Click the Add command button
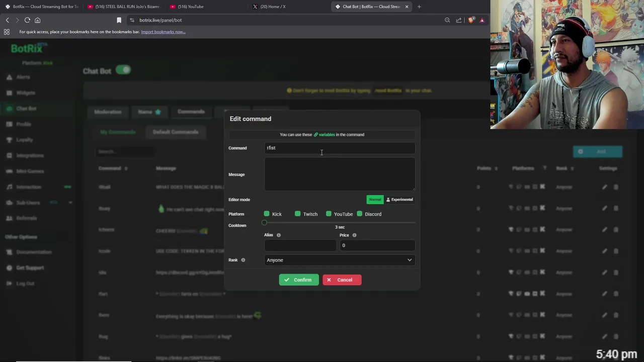This screenshot has width=644, height=362. click(598, 151)
